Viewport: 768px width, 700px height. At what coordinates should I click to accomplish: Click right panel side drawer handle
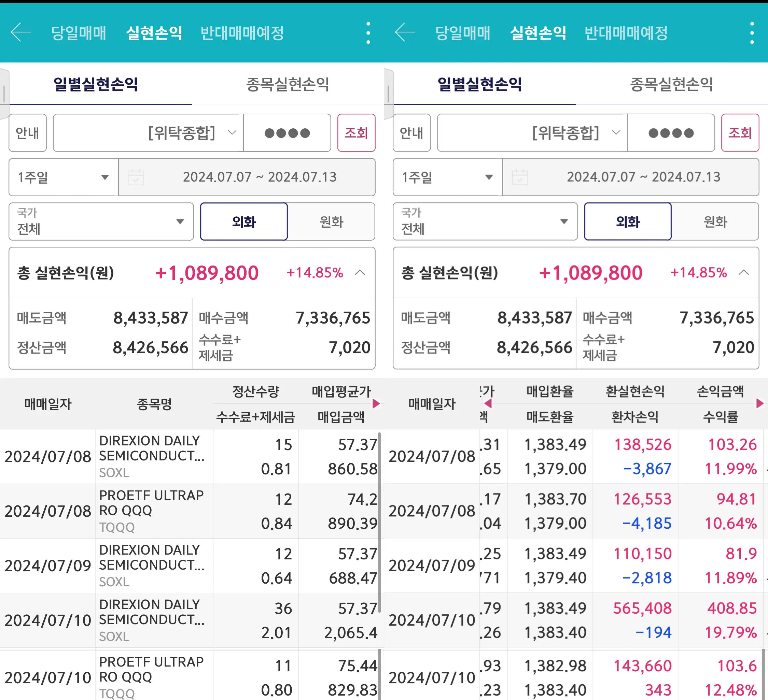[388, 94]
